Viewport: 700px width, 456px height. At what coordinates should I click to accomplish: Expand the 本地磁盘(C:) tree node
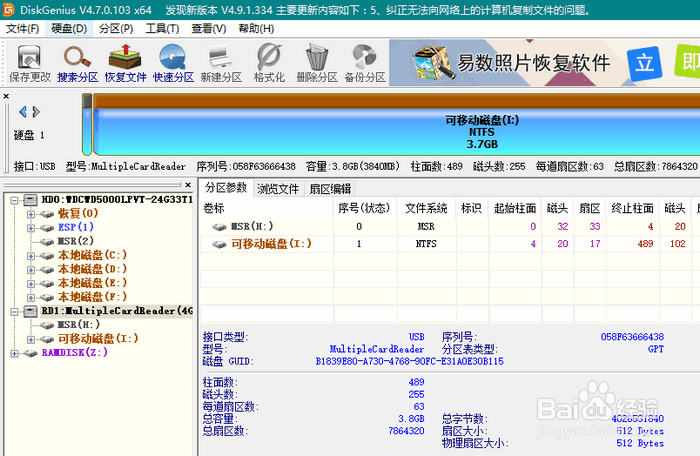pyautogui.click(x=30, y=256)
